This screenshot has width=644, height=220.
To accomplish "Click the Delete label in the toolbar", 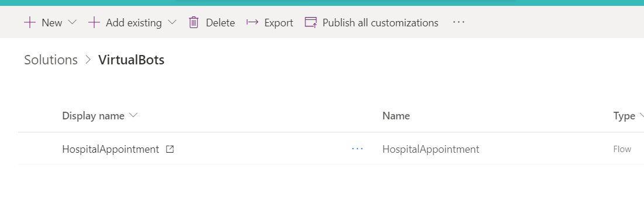I will click(x=220, y=23).
